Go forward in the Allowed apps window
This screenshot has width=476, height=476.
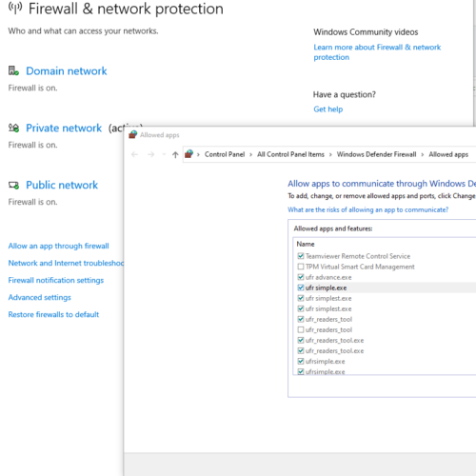151,154
